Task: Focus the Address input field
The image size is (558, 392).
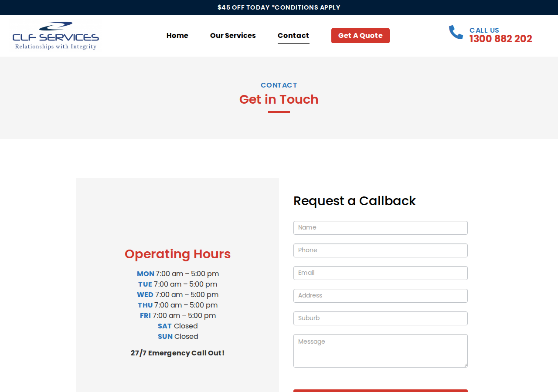Action: [381, 296]
